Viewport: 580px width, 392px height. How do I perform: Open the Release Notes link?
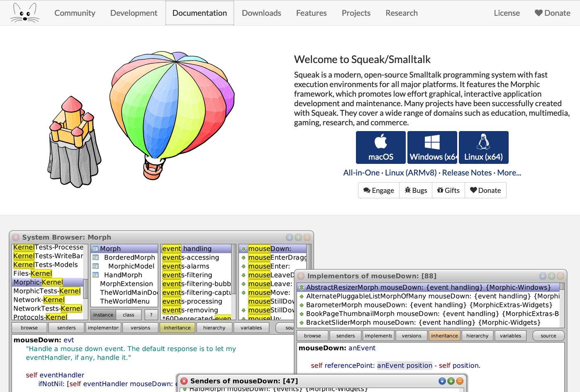point(467,173)
